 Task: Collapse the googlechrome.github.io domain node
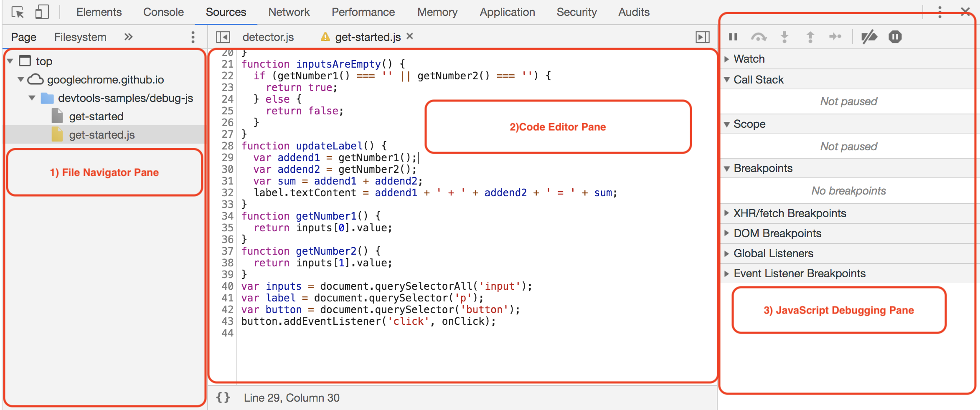tap(20, 79)
